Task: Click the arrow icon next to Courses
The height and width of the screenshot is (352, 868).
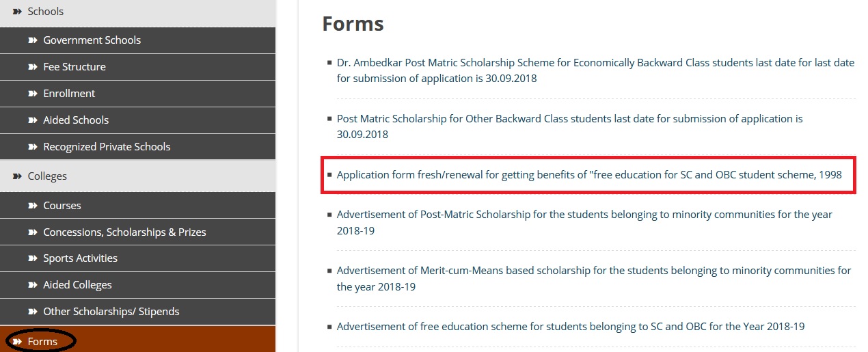Action: (32, 206)
